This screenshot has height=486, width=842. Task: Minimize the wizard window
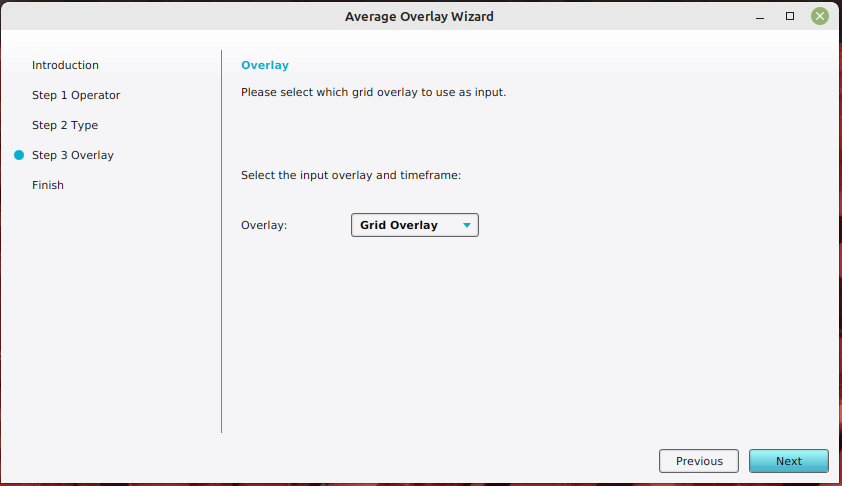[x=761, y=16]
